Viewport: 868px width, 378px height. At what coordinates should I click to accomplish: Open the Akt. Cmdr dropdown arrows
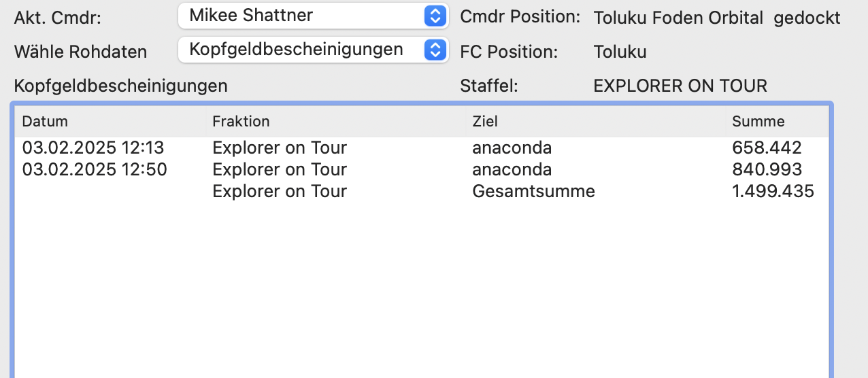pos(435,16)
